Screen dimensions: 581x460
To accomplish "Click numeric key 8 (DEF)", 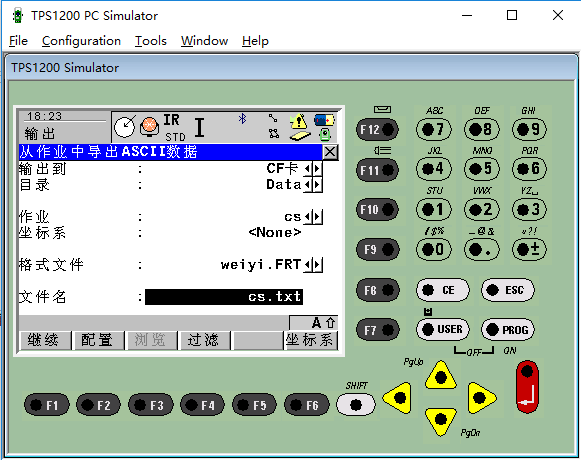I will 482,129.
